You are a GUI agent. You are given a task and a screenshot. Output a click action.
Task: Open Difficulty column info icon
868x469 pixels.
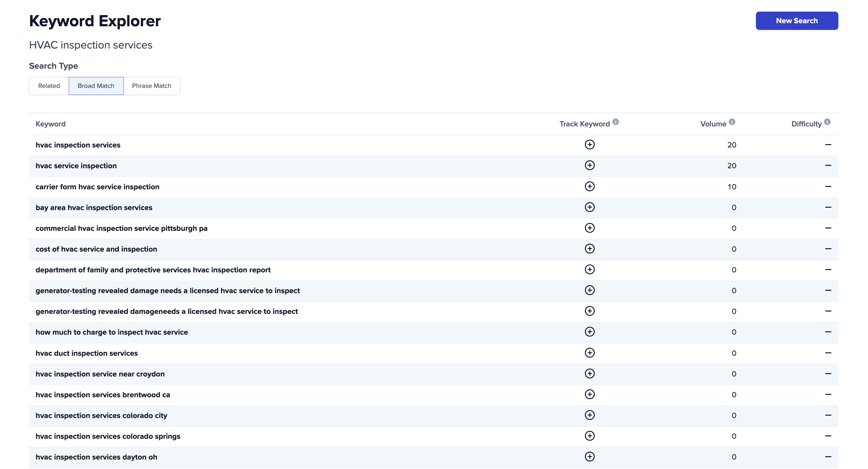tap(827, 122)
